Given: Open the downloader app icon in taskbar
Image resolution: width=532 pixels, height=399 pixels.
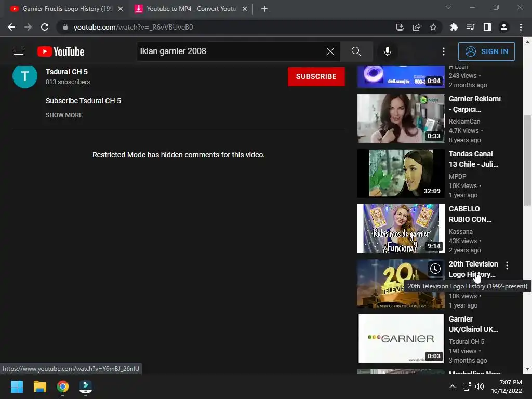Looking at the screenshot, I should [86, 387].
